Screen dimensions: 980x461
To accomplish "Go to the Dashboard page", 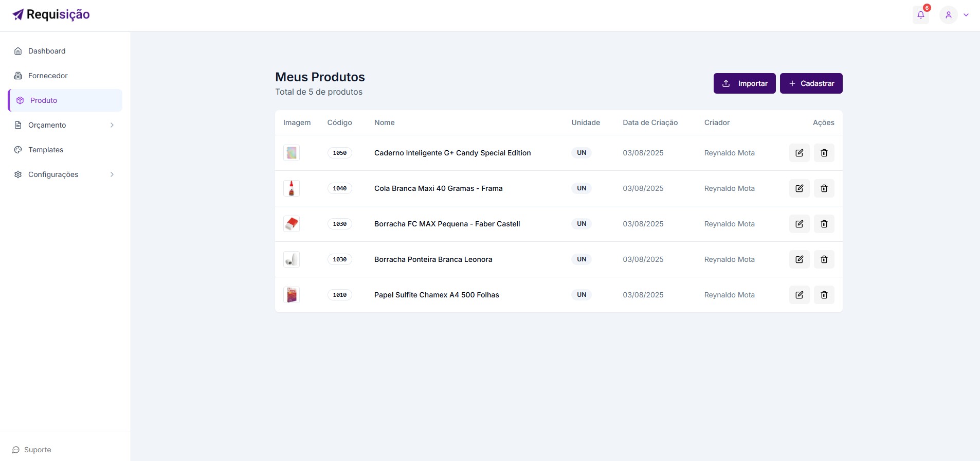I will (47, 51).
